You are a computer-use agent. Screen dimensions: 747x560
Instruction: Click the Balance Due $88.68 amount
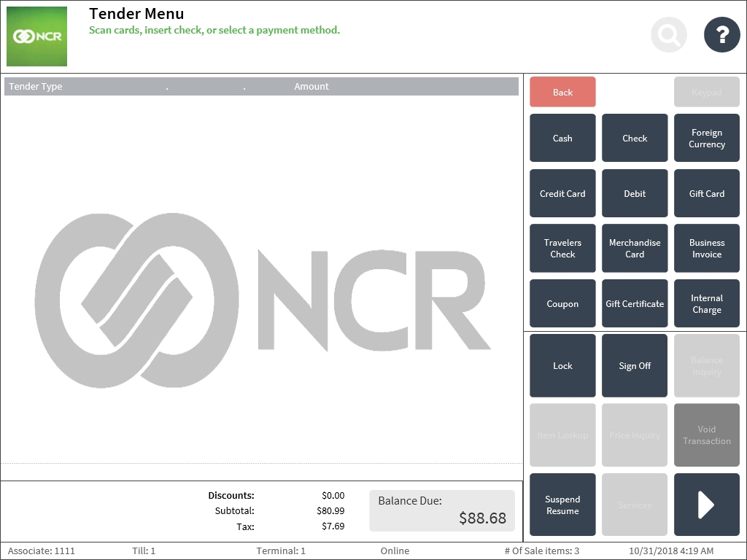pyautogui.click(x=482, y=518)
